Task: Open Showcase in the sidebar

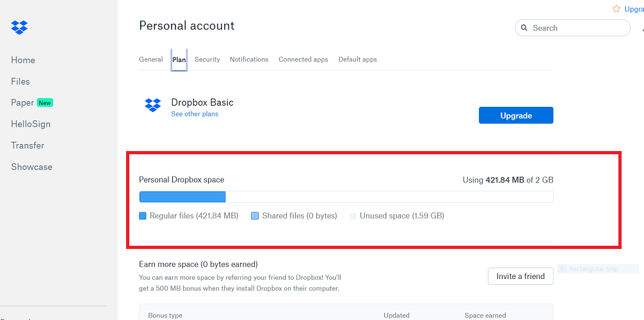Action: pos(31,167)
